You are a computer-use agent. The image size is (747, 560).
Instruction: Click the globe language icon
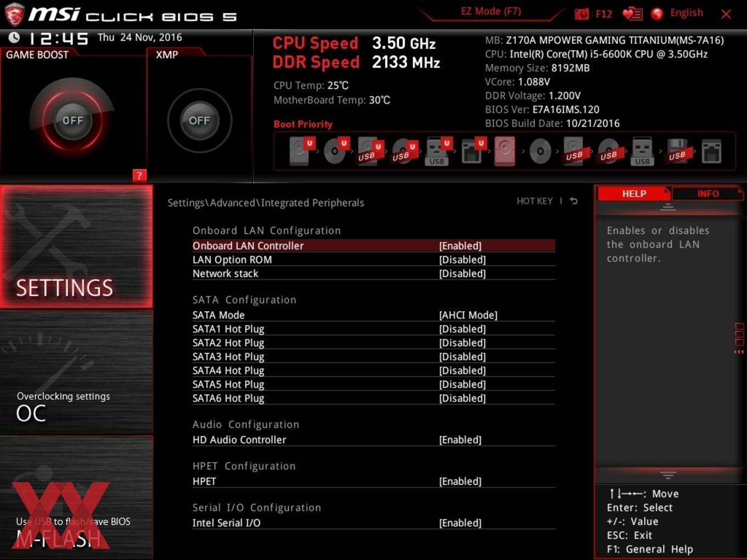pyautogui.click(x=657, y=14)
